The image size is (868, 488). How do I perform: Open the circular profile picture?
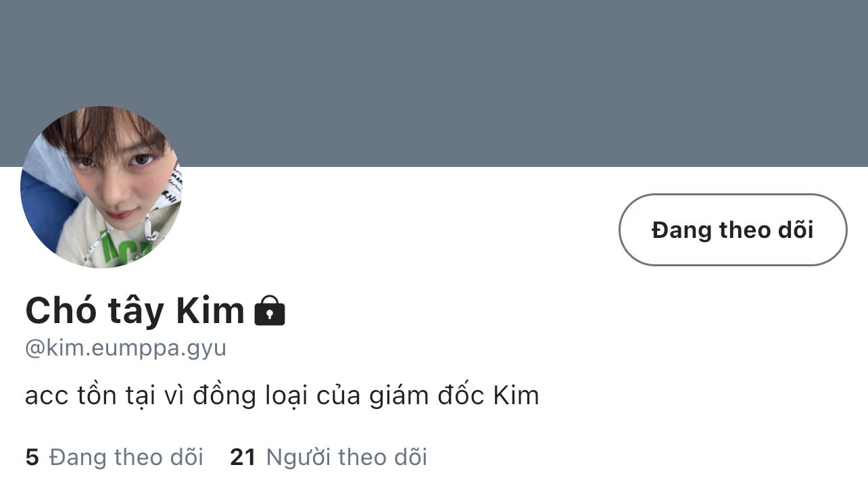click(101, 187)
